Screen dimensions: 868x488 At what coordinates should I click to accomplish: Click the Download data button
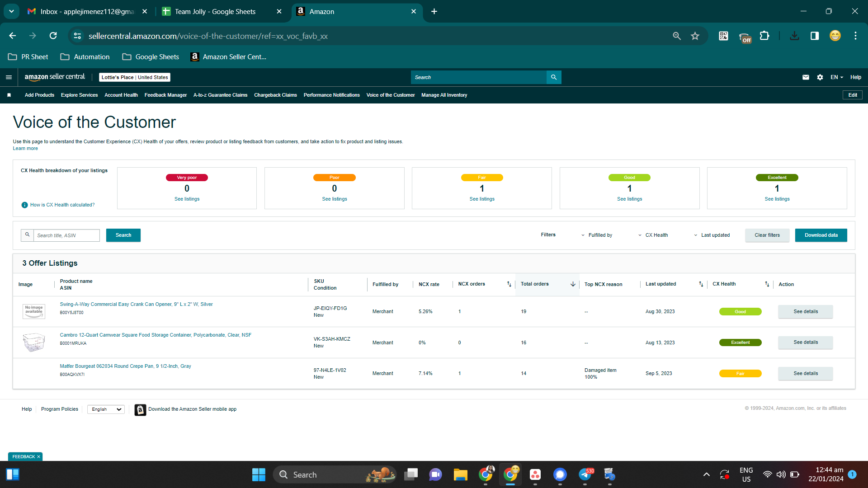click(821, 235)
